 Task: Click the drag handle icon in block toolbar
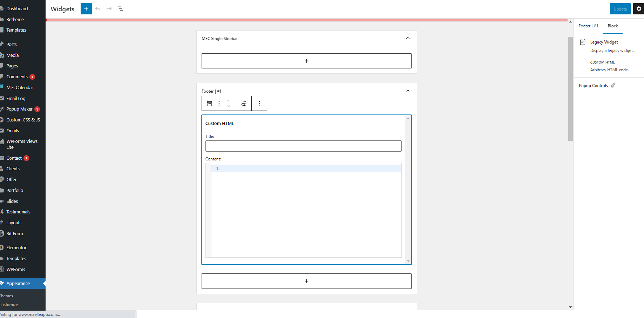click(219, 103)
